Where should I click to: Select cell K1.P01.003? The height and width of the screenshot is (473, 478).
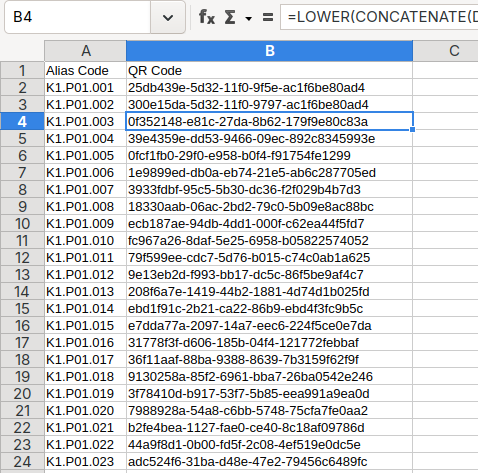[86, 122]
